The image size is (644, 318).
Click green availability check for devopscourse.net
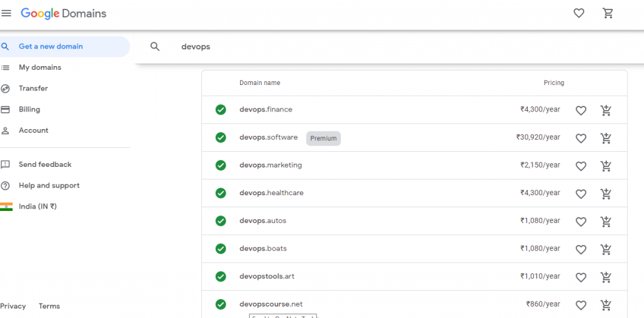[221, 304]
